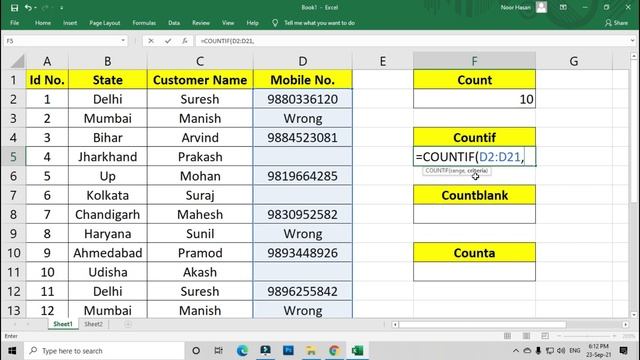Select the Sheet1 tab
This screenshot has width=640, height=360.
click(x=63, y=324)
